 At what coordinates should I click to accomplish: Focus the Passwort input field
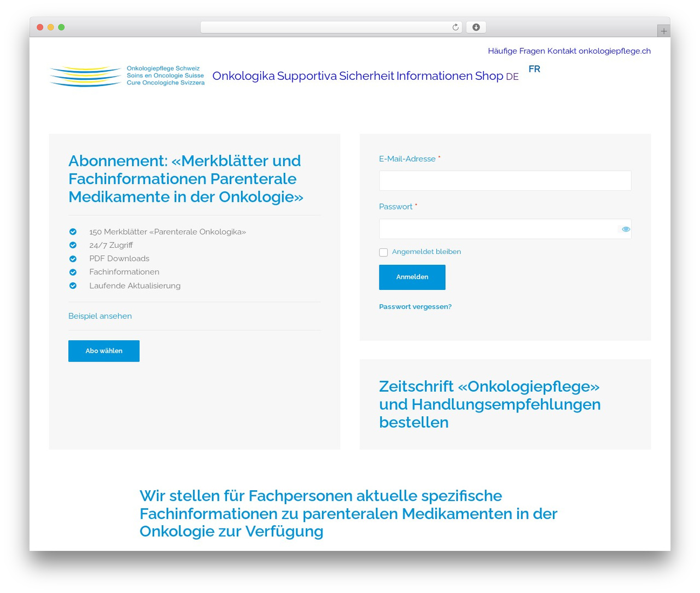point(505,229)
